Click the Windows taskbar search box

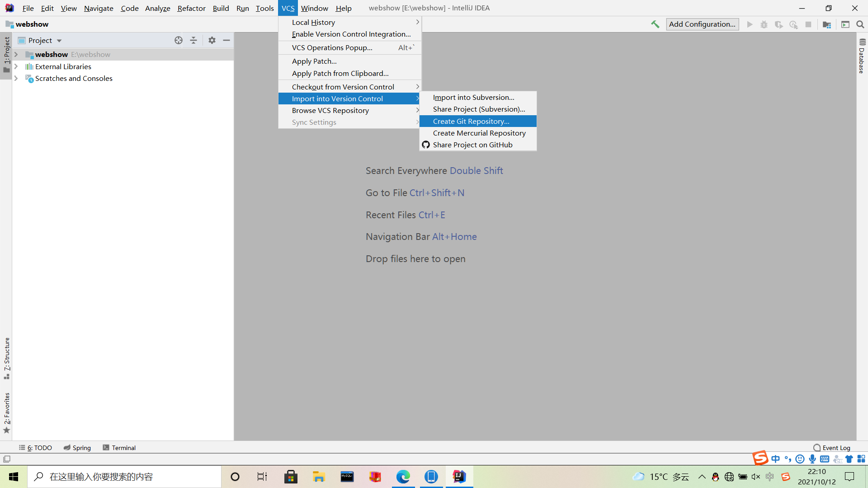coord(124,477)
